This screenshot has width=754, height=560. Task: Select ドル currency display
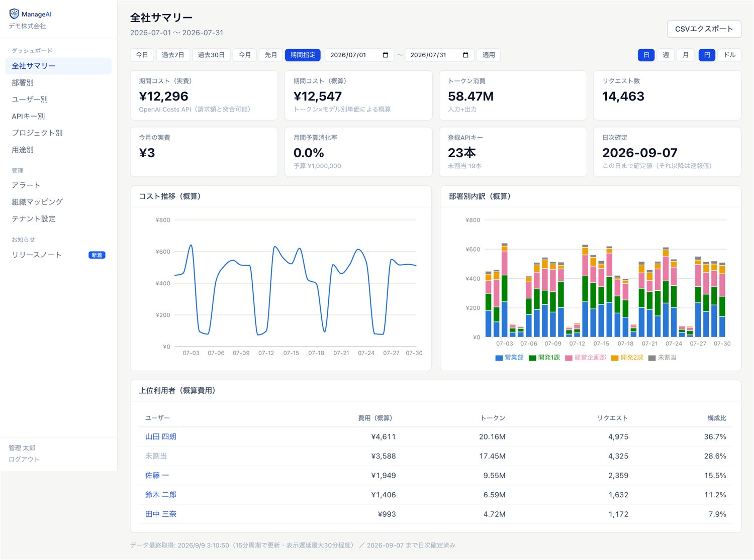730,55
